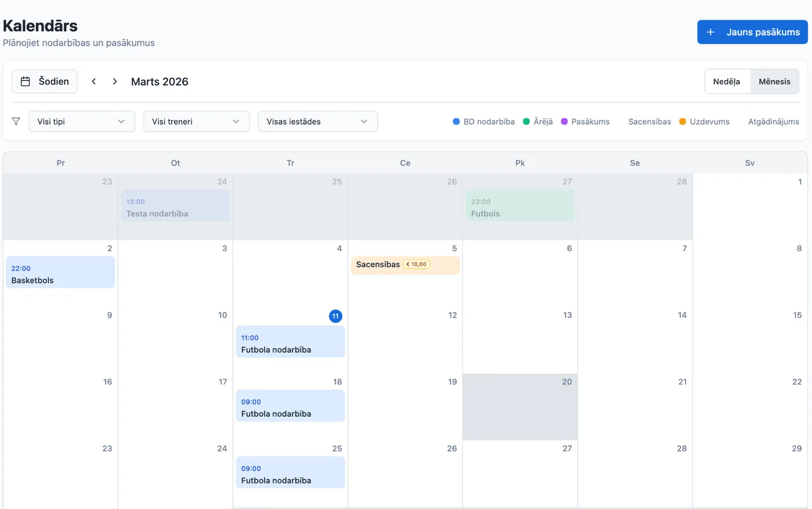Image resolution: width=812 pixels, height=509 pixels.
Task: Click the blue BD nodarbība legend dot
Action: coord(456,121)
